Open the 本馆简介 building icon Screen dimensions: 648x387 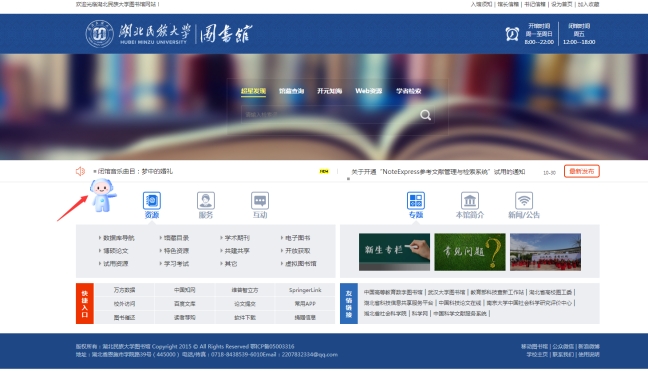(x=470, y=201)
